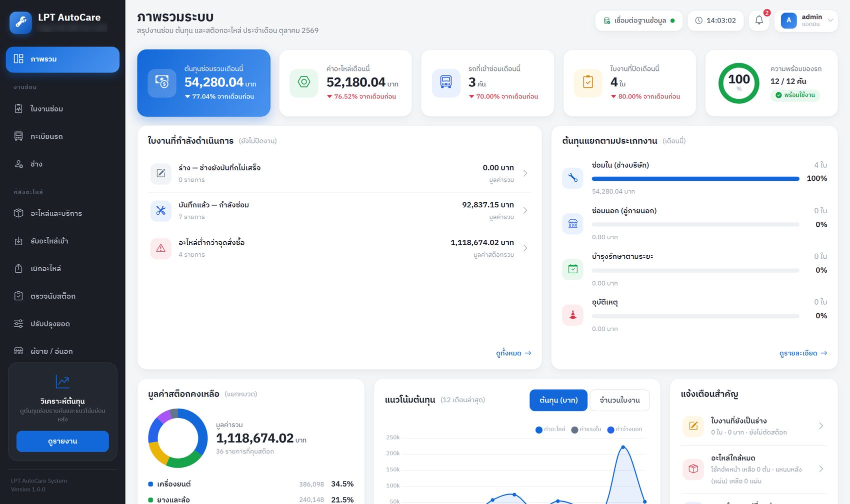Viewport: 850px width, 504px height.
Task: Click the database connection status icon
Action: click(x=606, y=20)
